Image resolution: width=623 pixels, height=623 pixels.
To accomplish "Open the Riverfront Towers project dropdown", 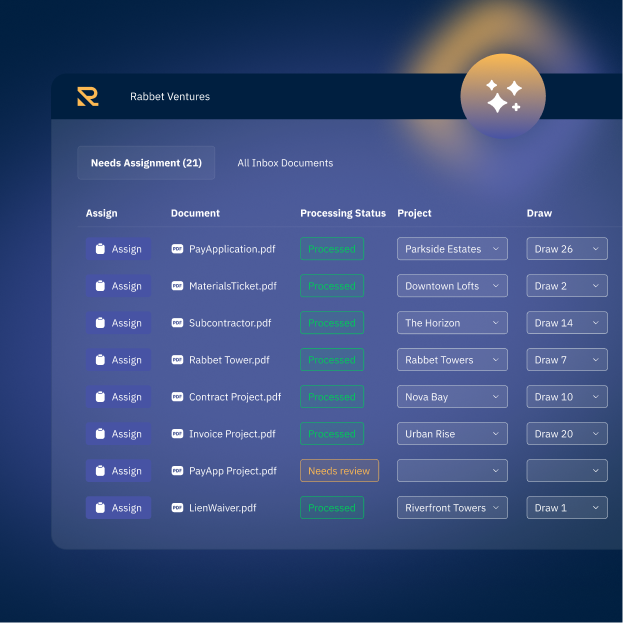I will click(x=452, y=507).
